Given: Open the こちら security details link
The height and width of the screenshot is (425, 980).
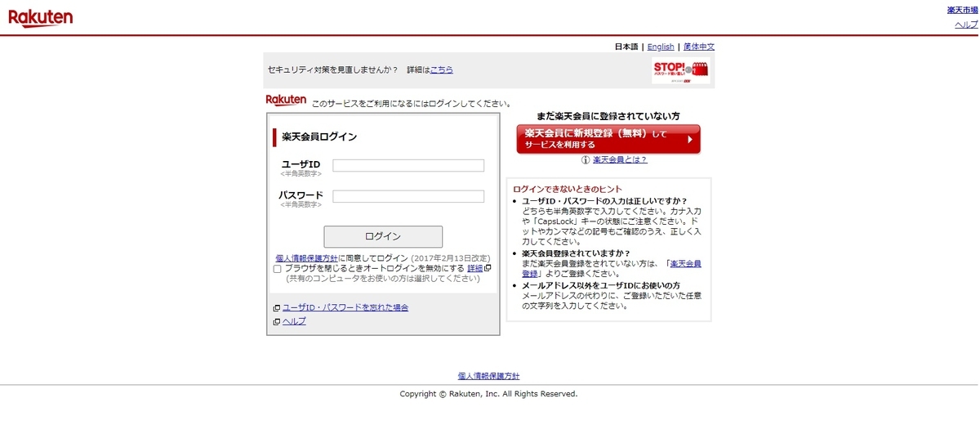Looking at the screenshot, I should click(x=442, y=69).
